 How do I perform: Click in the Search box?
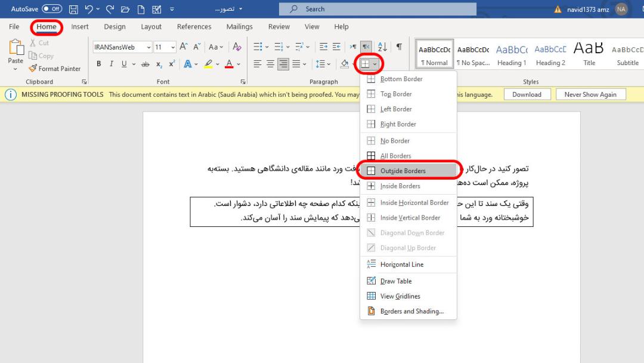click(x=377, y=9)
